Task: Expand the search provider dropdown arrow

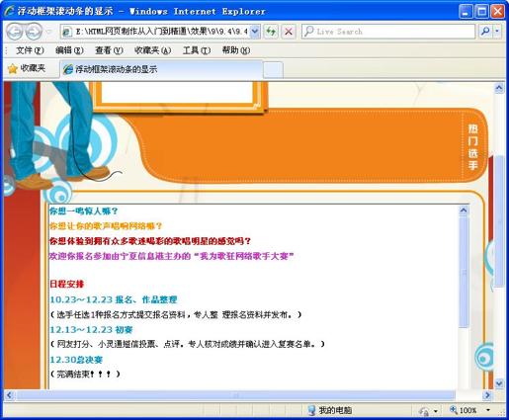Action: pyautogui.click(x=497, y=32)
